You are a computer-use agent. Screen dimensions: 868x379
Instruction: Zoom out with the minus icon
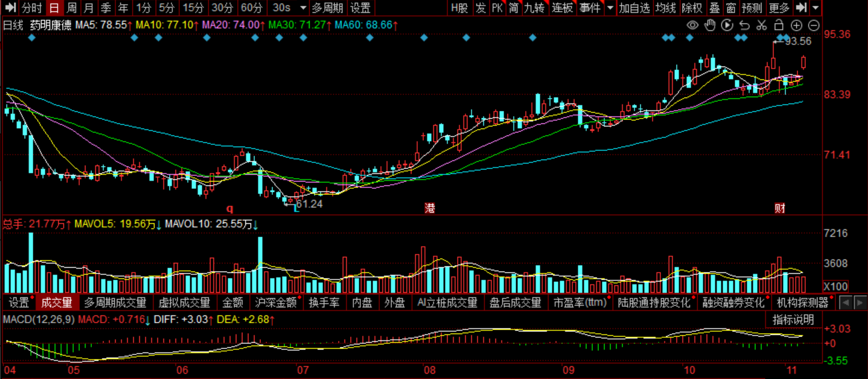click(813, 25)
